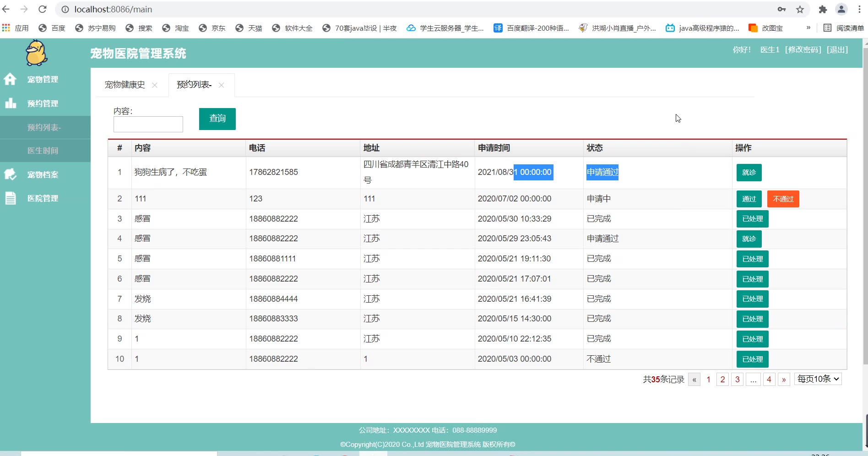
Task: Click the [修改密码] link in header
Action: coord(803,49)
